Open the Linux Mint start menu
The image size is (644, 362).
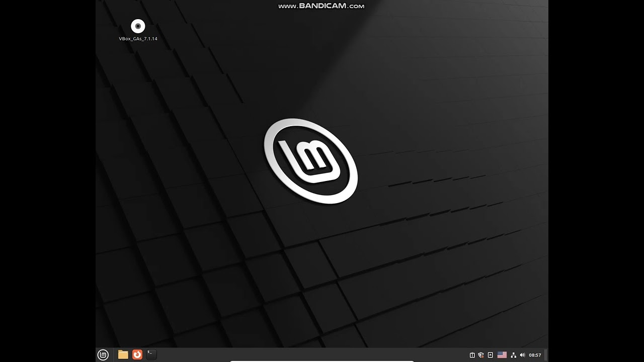coord(103,355)
